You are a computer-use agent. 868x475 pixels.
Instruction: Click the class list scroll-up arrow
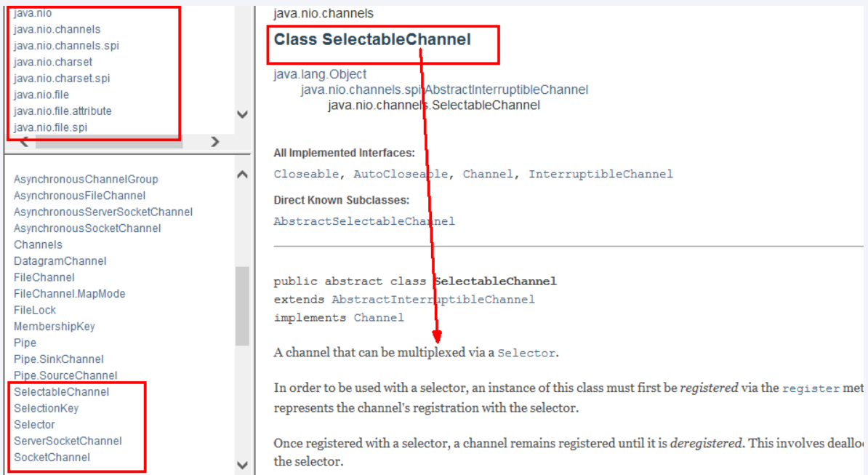click(x=243, y=175)
